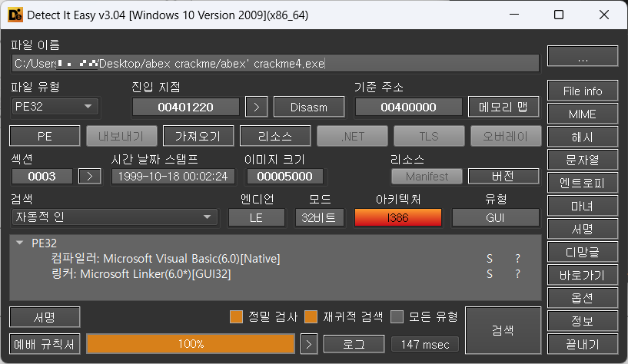Viewport: 628px width, 364px height.
Task: Click the 오버레이 button
Action: click(x=506, y=137)
